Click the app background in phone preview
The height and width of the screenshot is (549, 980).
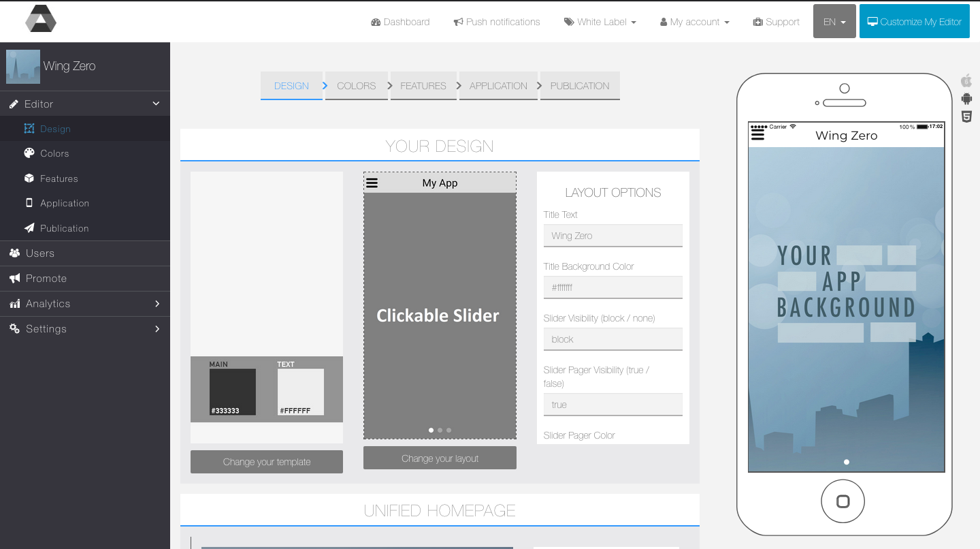click(846, 309)
